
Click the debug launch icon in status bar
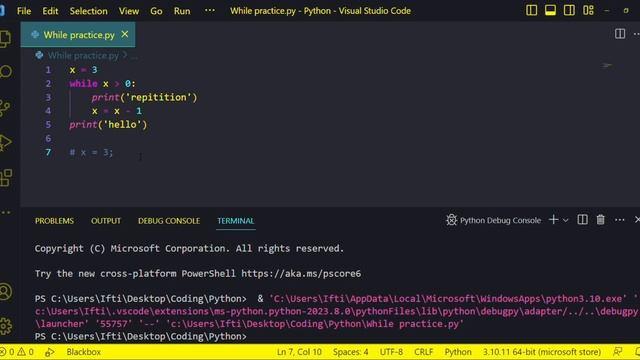tap(49, 352)
